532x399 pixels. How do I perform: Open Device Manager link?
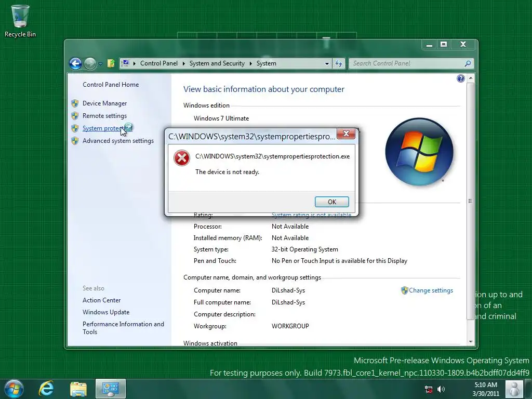[104, 103]
